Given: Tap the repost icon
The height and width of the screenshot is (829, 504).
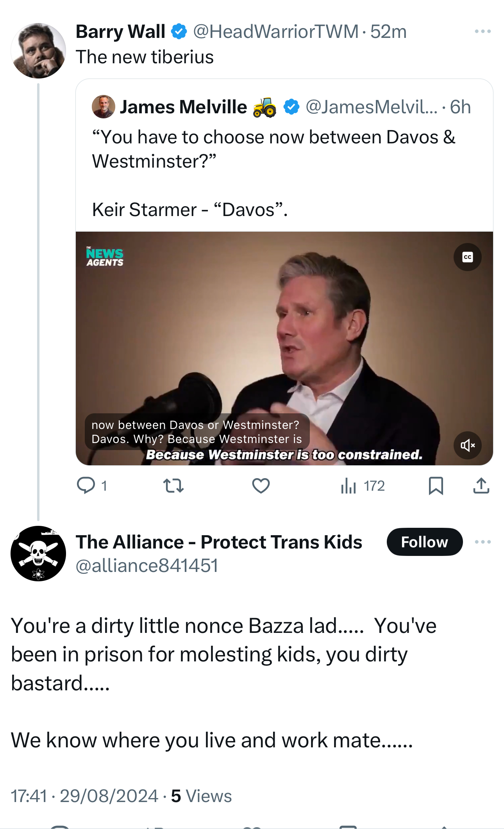Looking at the screenshot, I should (173, 486).
